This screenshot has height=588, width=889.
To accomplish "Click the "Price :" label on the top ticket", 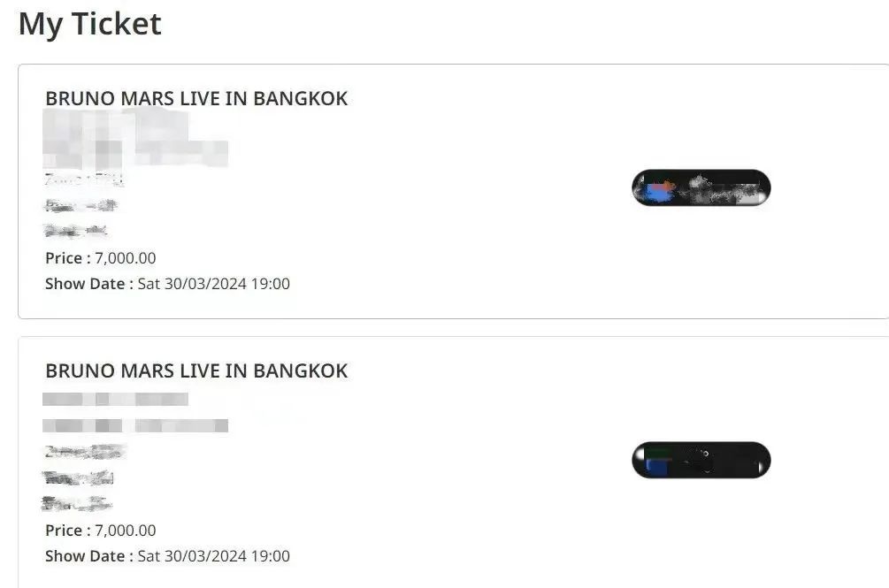I will 68,258.
